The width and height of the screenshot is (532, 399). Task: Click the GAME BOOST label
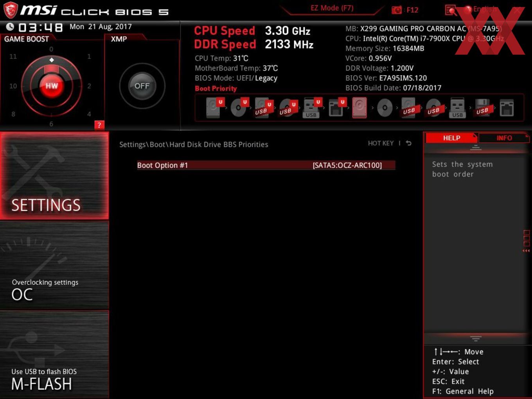[27, 39]
